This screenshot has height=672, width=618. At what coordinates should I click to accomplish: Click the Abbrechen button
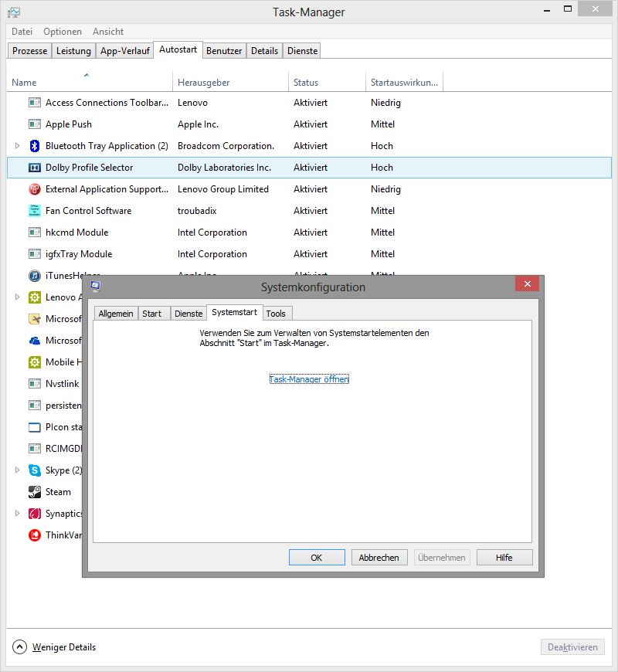tap(379, 558)
